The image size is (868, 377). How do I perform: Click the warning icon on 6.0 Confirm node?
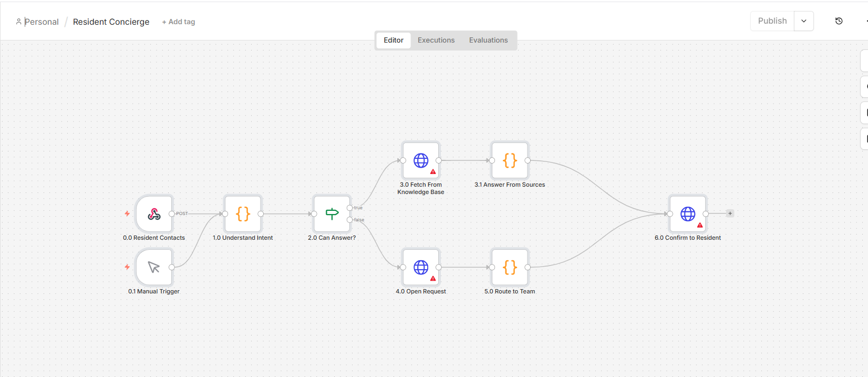[700, 225]
